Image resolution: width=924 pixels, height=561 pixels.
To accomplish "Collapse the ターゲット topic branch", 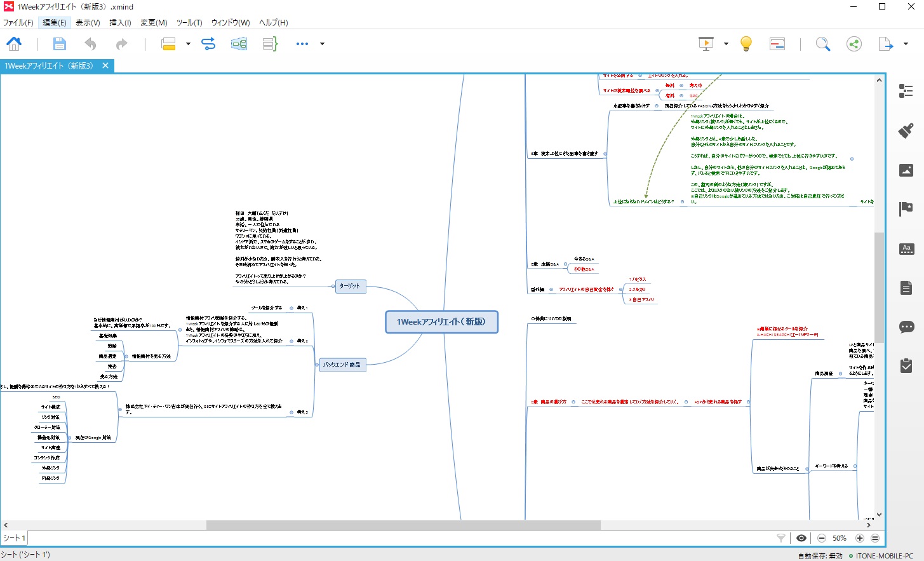I will pyautogui.click(x=333, y=287).
